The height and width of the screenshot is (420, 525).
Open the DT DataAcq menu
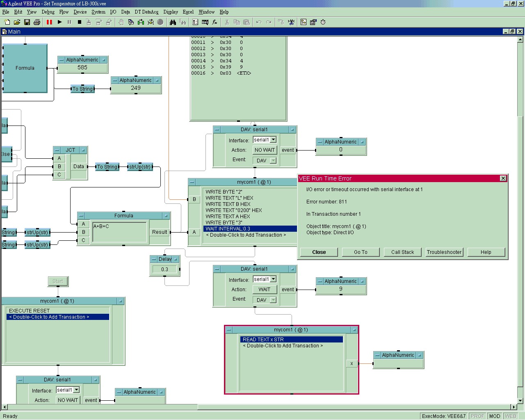(146, 12)
